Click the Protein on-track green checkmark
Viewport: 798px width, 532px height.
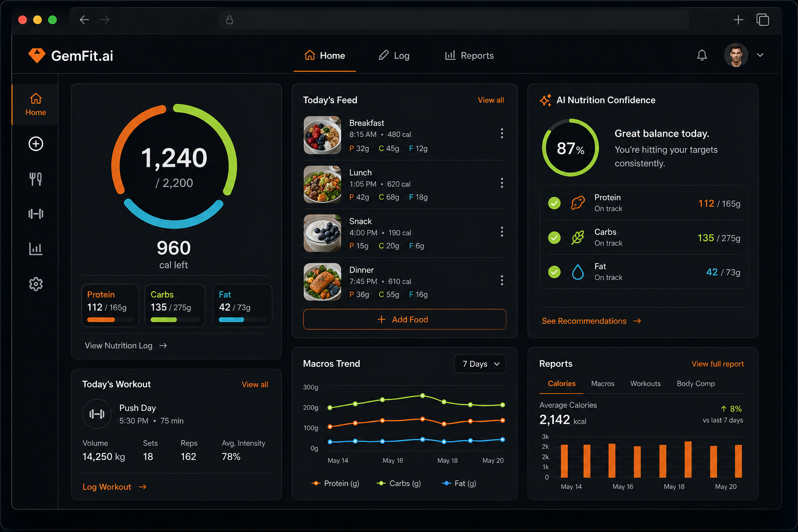554,203
